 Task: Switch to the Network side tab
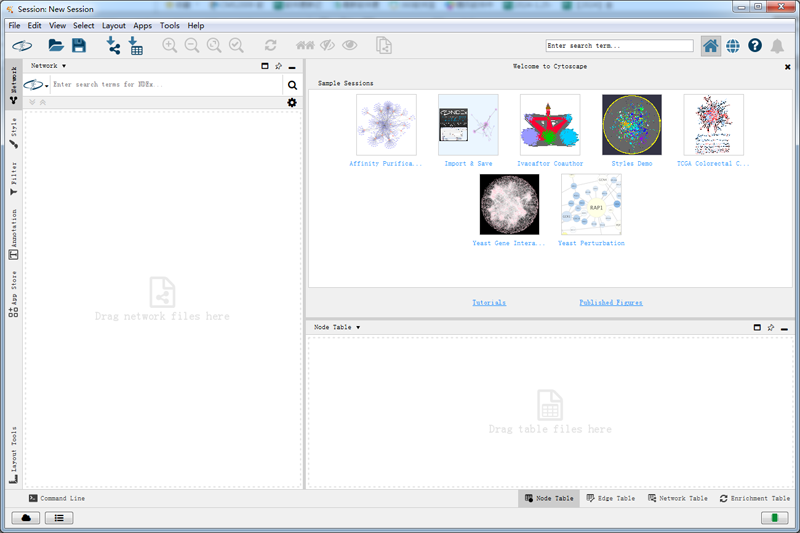pos(14,85)
